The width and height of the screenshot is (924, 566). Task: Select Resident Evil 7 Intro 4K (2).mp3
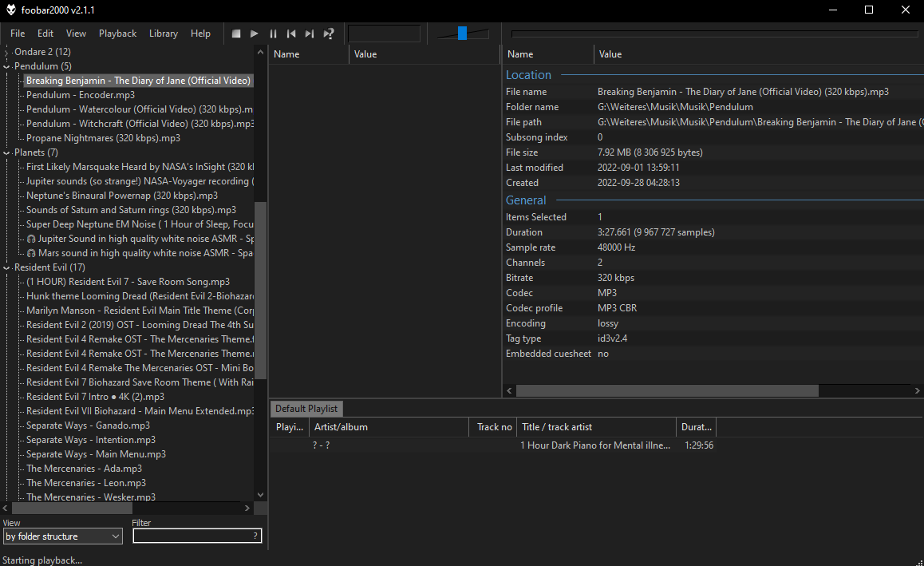pyautogui.click(x=95, y=397)
